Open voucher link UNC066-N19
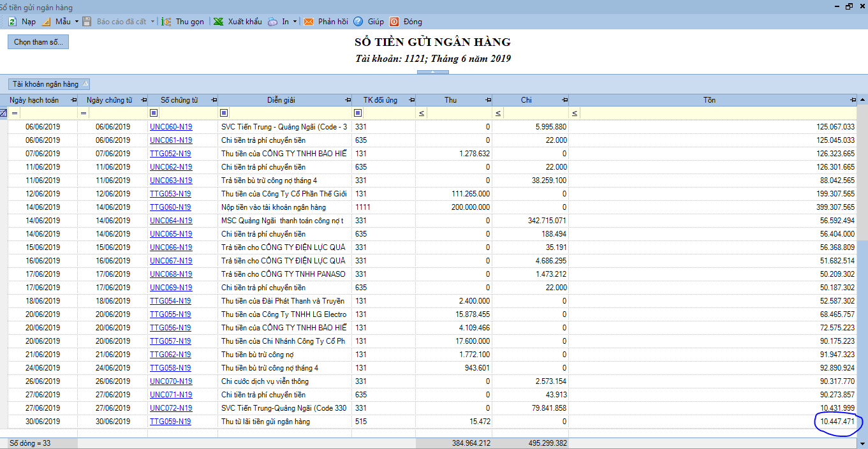 (x=171, y=247)
